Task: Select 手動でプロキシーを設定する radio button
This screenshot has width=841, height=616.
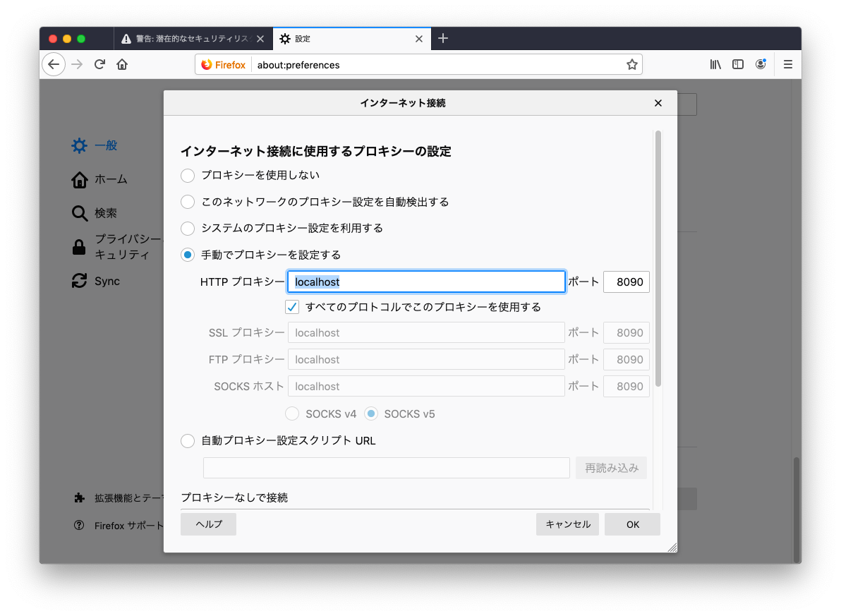Action: tap(188, 255)
